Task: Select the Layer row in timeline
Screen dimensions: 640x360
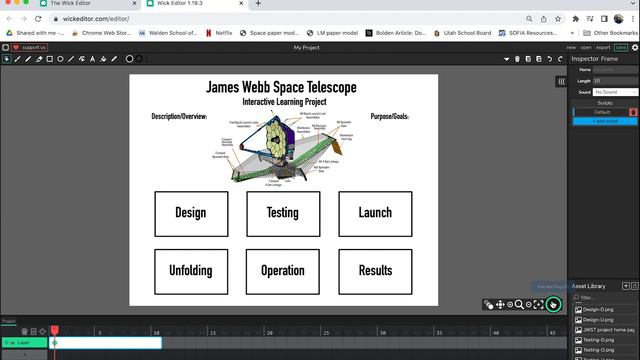Action: click(24, 343)
